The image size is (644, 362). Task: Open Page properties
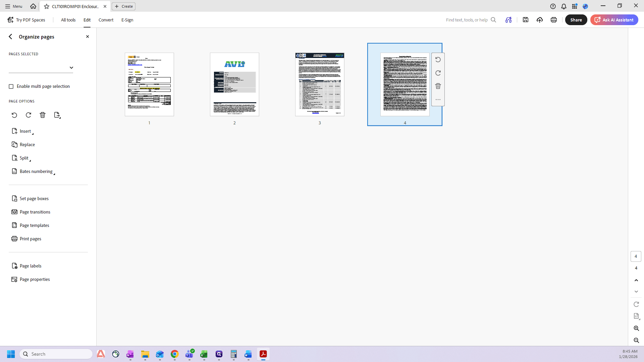pyautogui.click(x=31, y=280)
